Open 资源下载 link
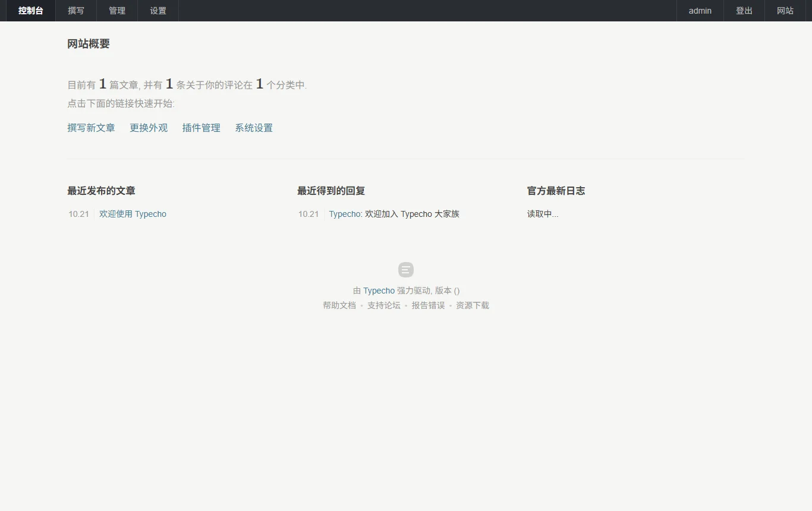Screen dimensions: 812x511 (x=473, y=305)
